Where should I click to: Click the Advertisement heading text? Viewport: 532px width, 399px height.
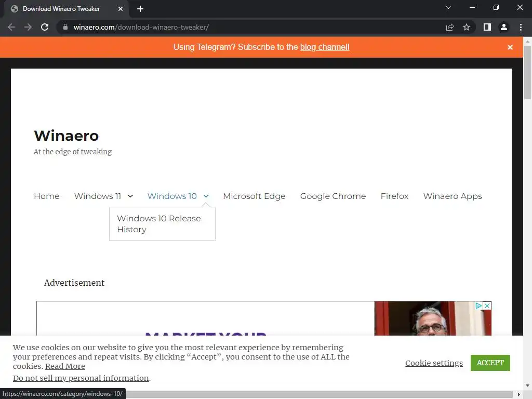pos(74,283)
